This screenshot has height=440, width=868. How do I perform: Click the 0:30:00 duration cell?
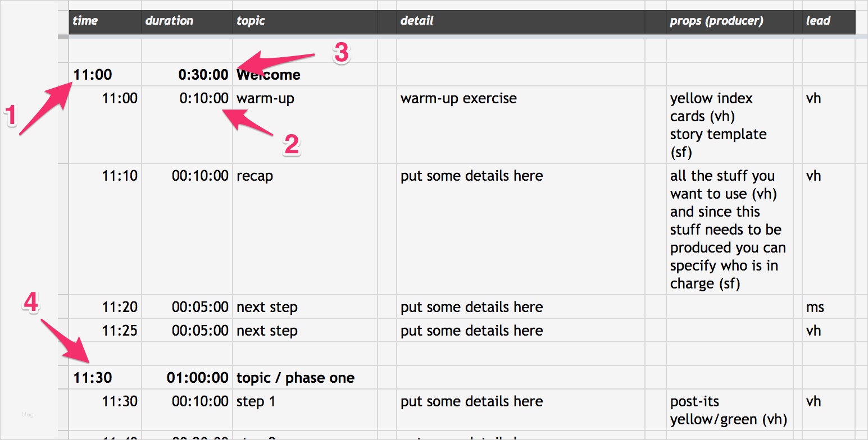tap(203, 75)
